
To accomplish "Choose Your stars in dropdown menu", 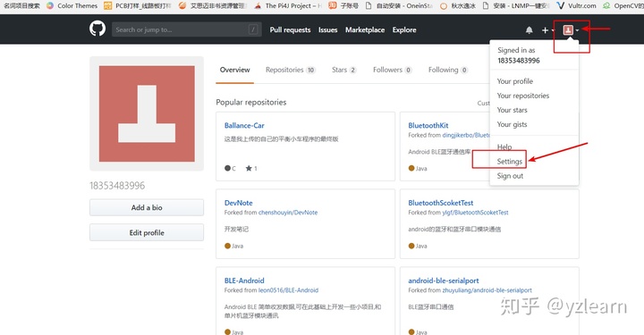I will (513, 110).
